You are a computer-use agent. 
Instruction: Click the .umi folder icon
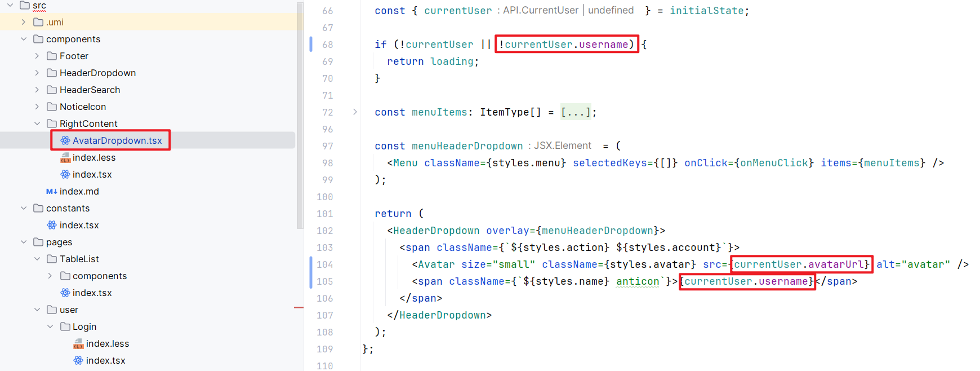38,22
